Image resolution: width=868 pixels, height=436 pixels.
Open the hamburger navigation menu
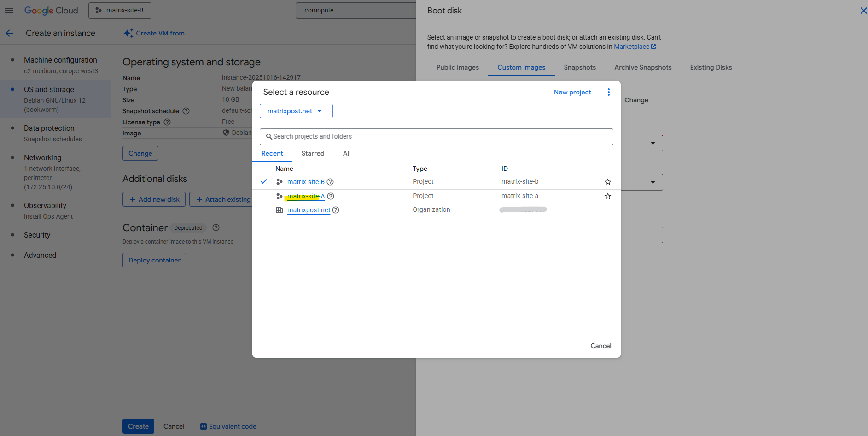(x=9, y=10)
